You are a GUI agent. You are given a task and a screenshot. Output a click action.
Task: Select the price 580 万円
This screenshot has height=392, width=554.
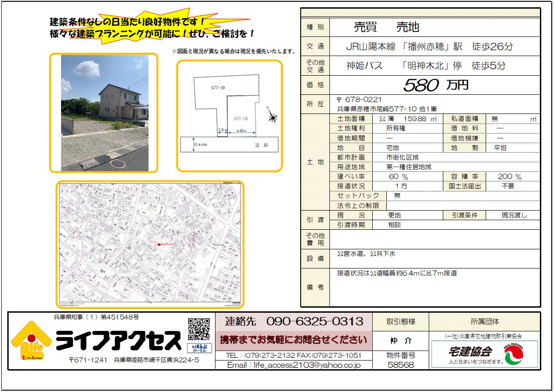(436, 85)
